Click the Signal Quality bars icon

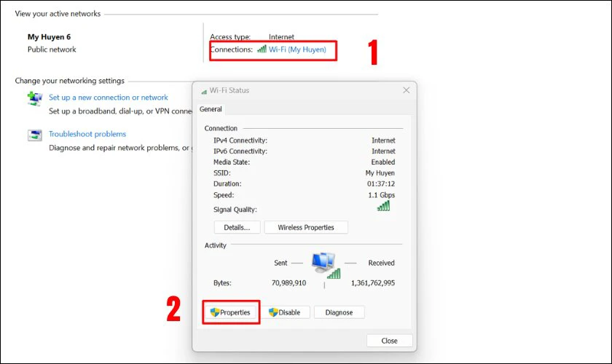tap(383, 205)
